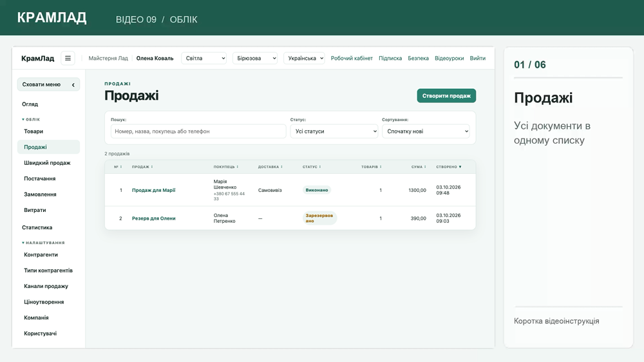Open the Бірюзова color scheme dropdown
Screen dimensions: 644x362
(255, 59)
